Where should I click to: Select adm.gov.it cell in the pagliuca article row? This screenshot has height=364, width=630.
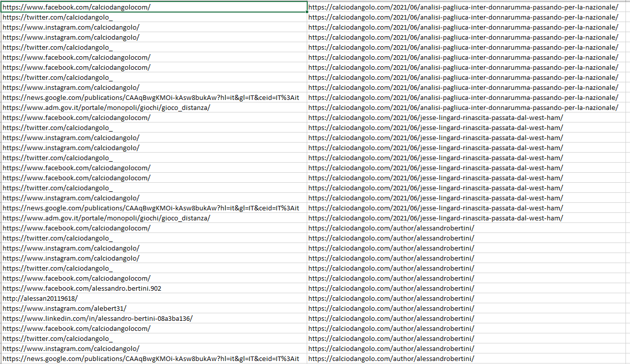pos(106,107)
